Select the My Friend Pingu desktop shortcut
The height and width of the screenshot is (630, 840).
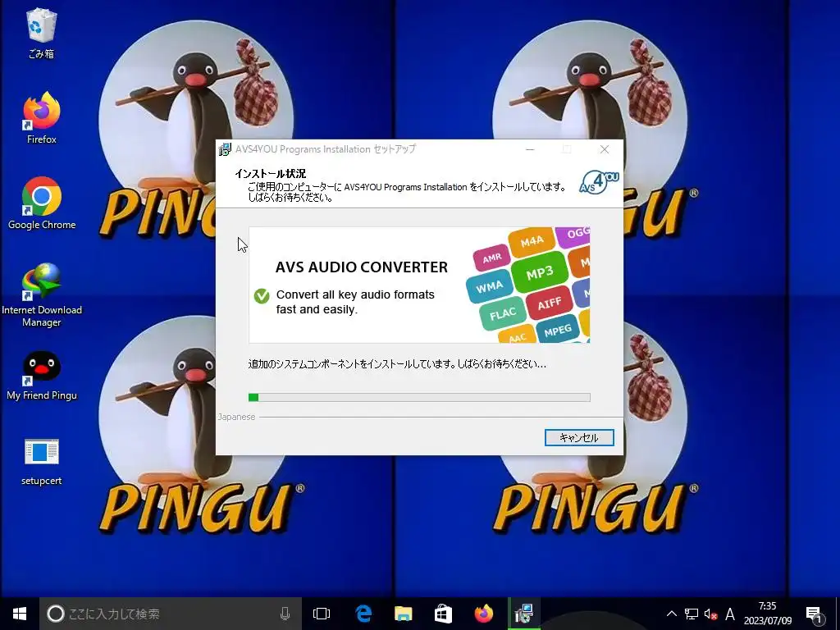41,376
